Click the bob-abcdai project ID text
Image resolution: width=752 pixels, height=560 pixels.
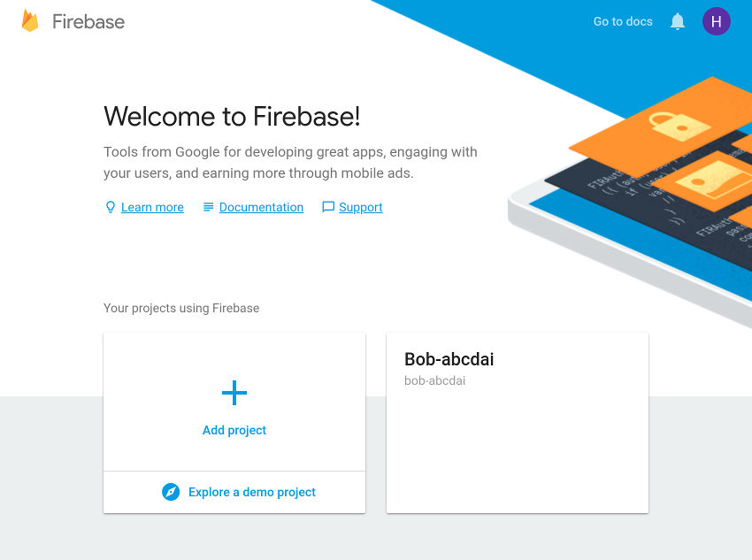click(x=434, y=380)
